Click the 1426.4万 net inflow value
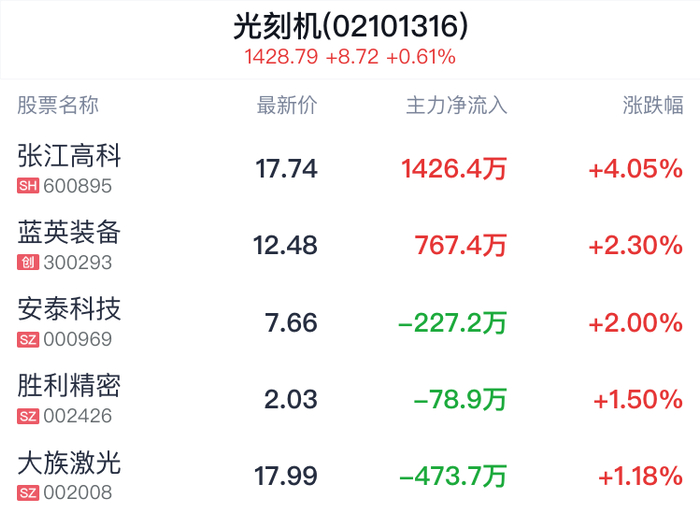 point(454,169)
